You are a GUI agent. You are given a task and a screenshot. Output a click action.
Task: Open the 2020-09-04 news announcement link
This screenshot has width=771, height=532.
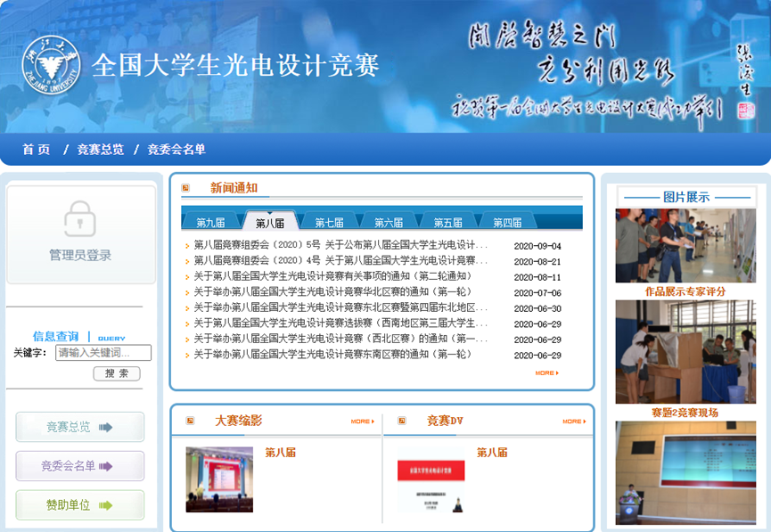click(340, 246)
